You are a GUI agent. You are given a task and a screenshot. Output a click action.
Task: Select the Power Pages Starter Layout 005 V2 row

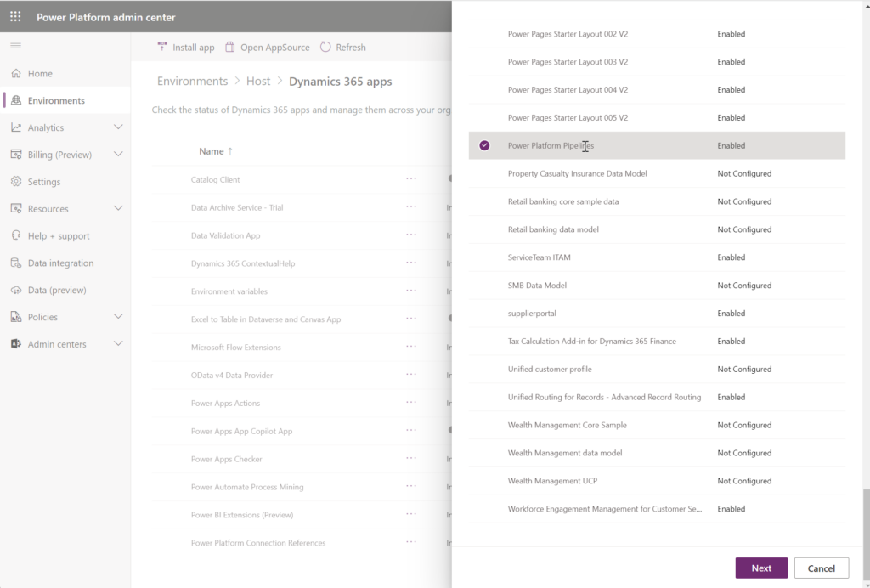(657, 117)
